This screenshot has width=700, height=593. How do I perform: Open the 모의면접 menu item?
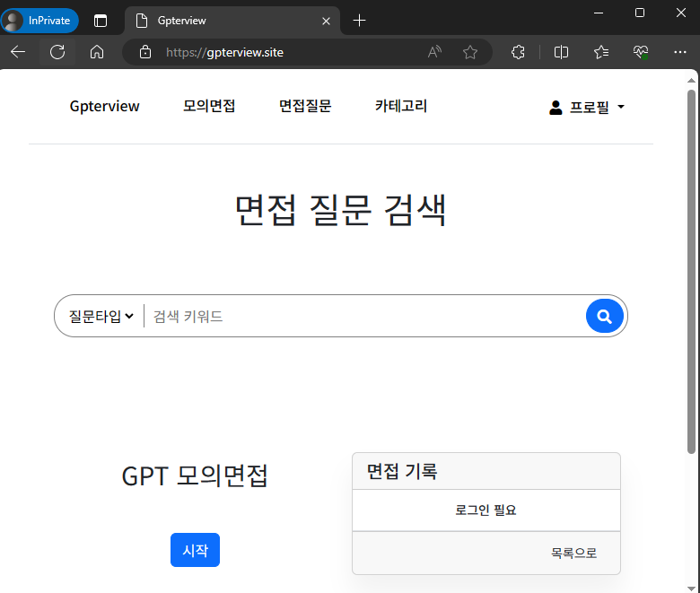(209, 106)
